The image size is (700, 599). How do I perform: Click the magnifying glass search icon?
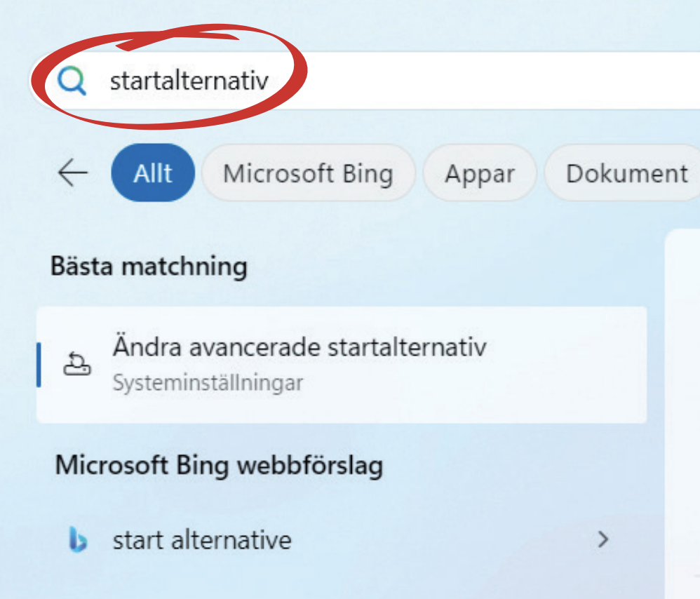click(72, 82)
